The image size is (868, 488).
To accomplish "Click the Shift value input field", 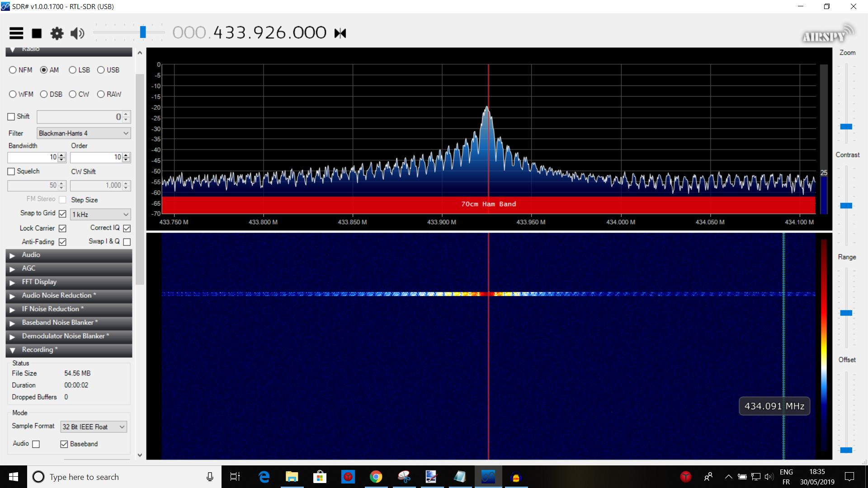I will [80, 117].
